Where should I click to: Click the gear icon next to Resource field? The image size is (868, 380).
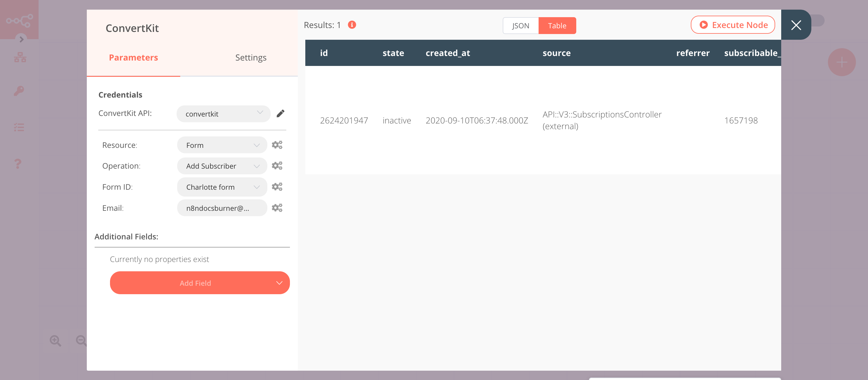[277, 144]
